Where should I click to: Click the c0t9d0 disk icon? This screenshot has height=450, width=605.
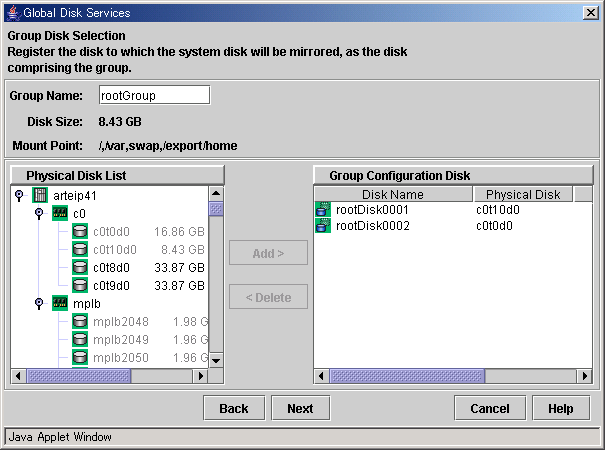click(x=80, y=286)
